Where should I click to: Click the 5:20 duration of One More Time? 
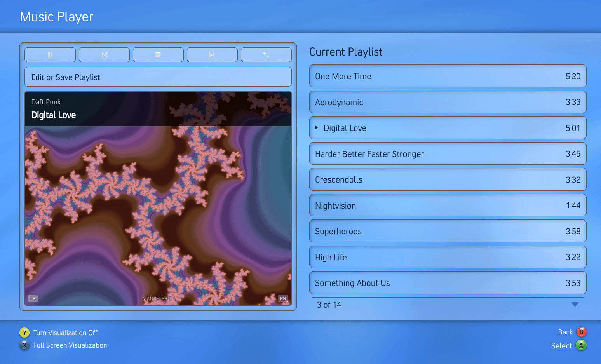[573, 77]
